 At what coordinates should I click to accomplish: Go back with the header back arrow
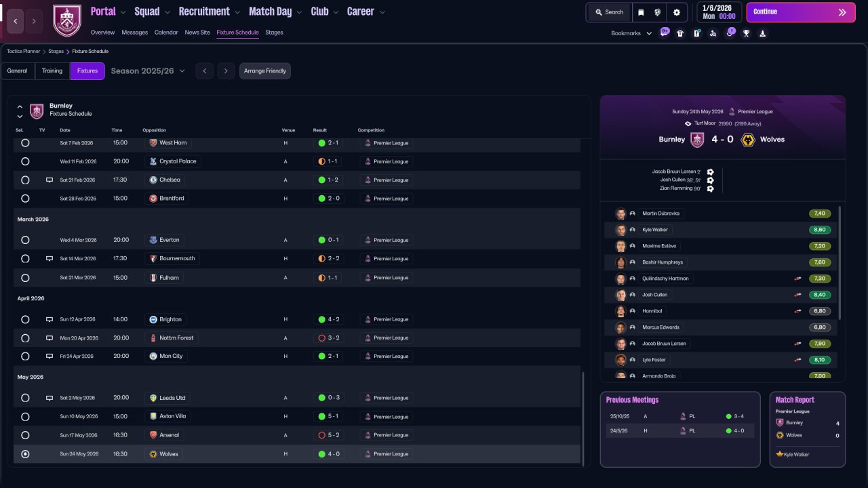pos(16,21)
